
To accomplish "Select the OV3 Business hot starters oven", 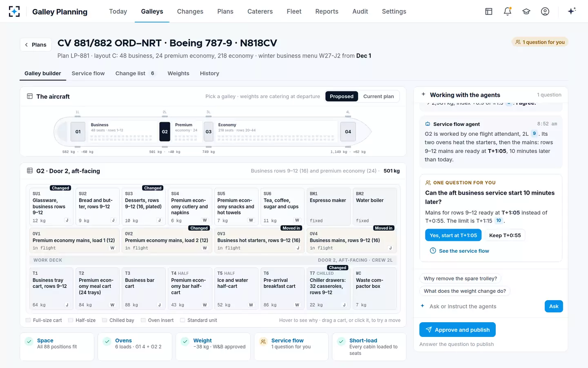I will click(259, 240).
